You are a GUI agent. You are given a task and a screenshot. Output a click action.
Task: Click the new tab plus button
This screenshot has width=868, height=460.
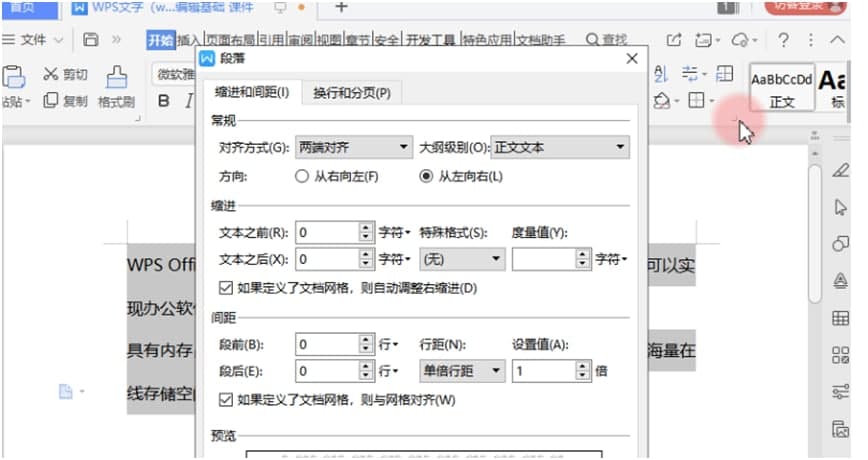[x=342, y=7]
